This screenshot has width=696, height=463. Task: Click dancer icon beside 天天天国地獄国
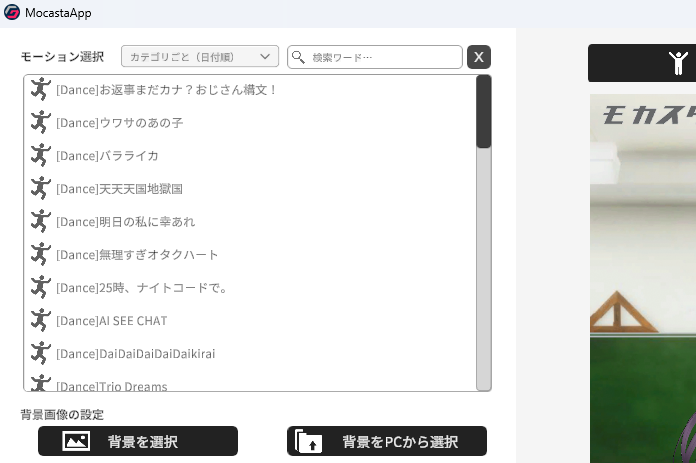coord(40,188)
